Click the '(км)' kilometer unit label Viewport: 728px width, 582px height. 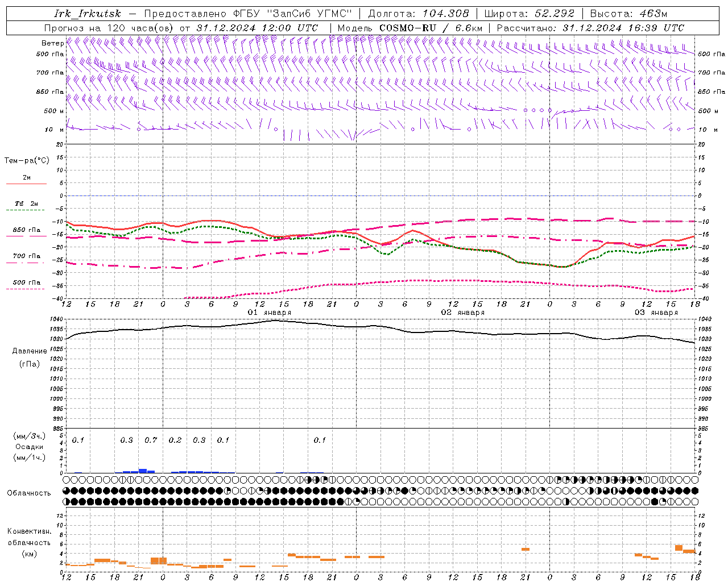29,554
